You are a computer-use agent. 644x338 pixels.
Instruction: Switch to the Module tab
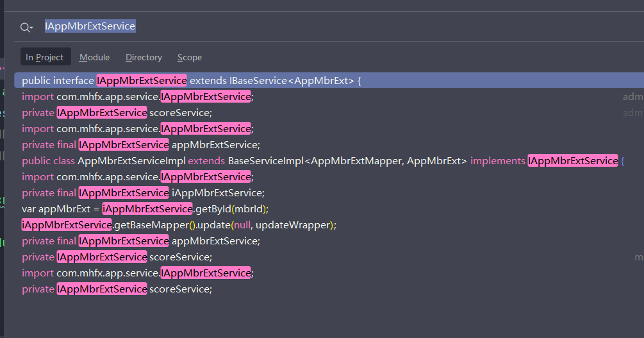pyautogui.click(x=94, y=57)
